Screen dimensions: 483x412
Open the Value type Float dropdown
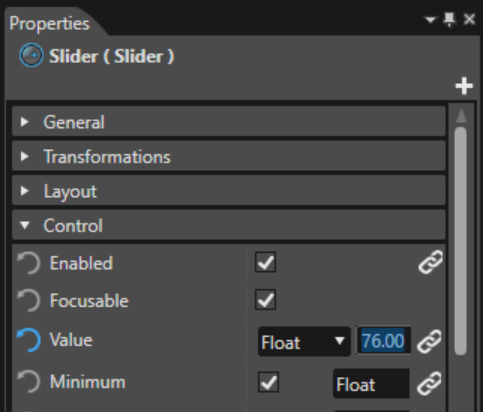[x=304, y=342]
